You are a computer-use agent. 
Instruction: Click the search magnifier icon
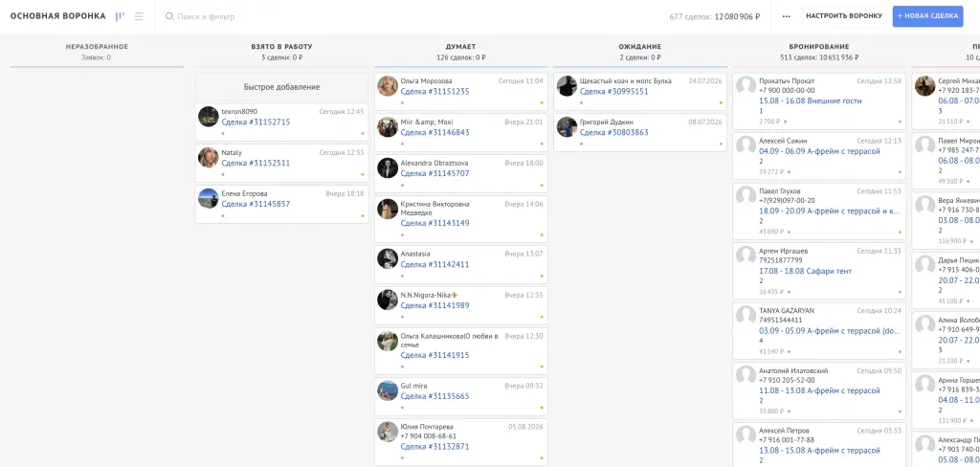coord(168,17)
